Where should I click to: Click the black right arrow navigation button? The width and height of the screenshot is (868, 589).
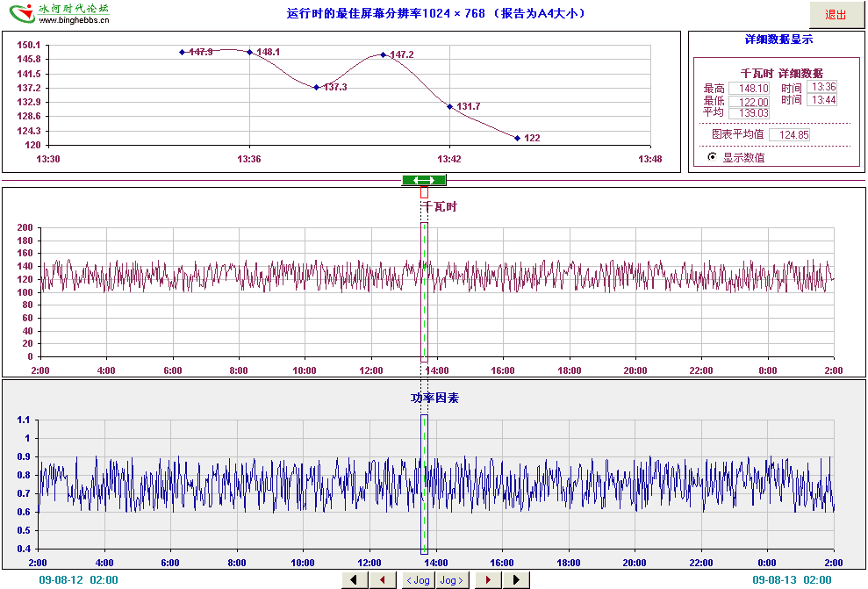tap(516, 580)
